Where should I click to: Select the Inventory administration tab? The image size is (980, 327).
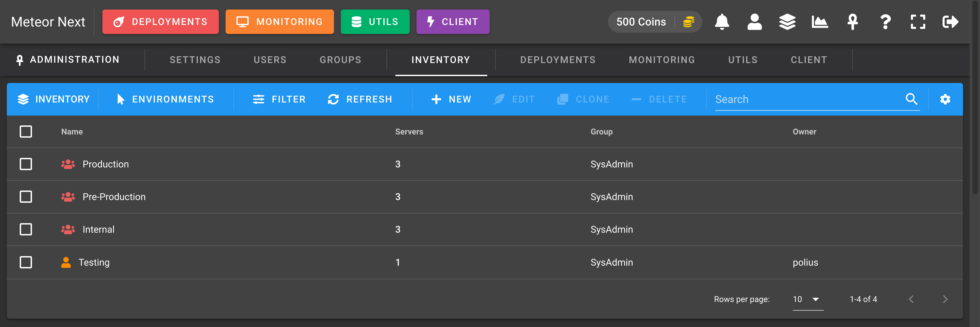441,60
